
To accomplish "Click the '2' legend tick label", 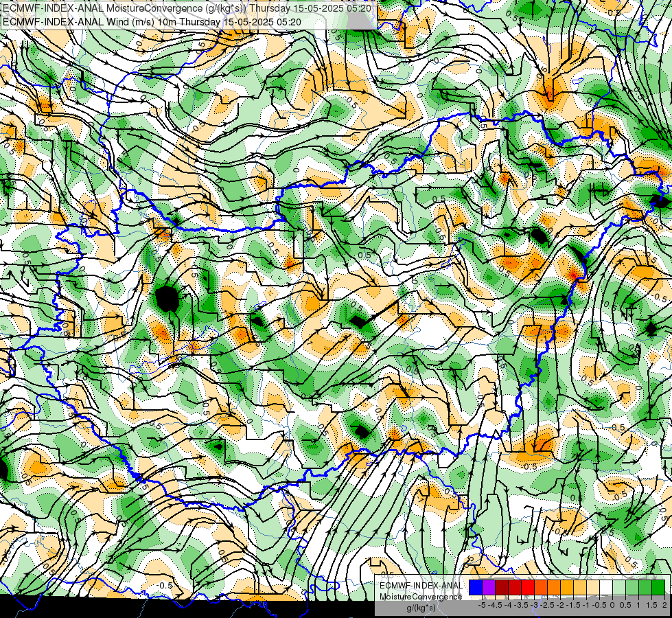I will click(x=664, y=605).
